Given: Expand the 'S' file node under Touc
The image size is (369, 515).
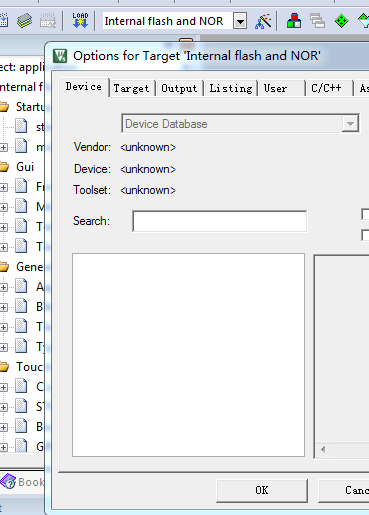Looking at the screenshot, I should coord(4,407).
